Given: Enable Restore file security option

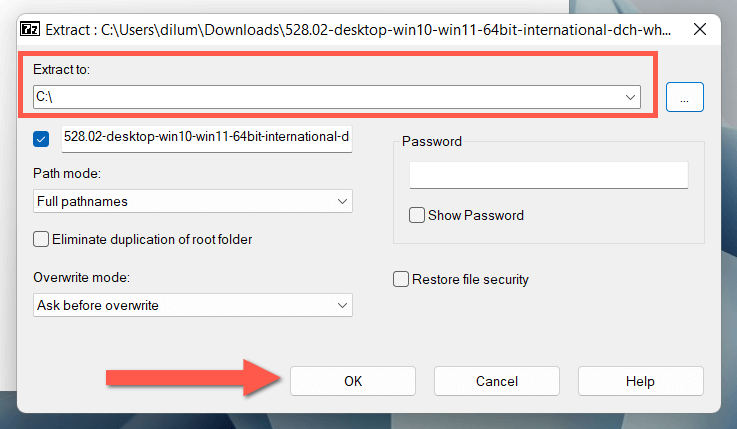Looking at the screenshot, I should point(401,279).
